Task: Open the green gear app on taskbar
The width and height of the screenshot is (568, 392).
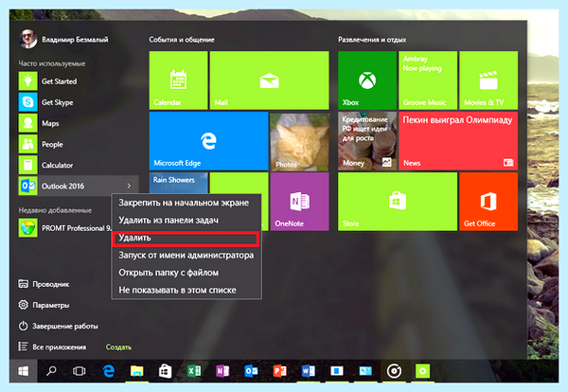Action: [x=422, y=371]
